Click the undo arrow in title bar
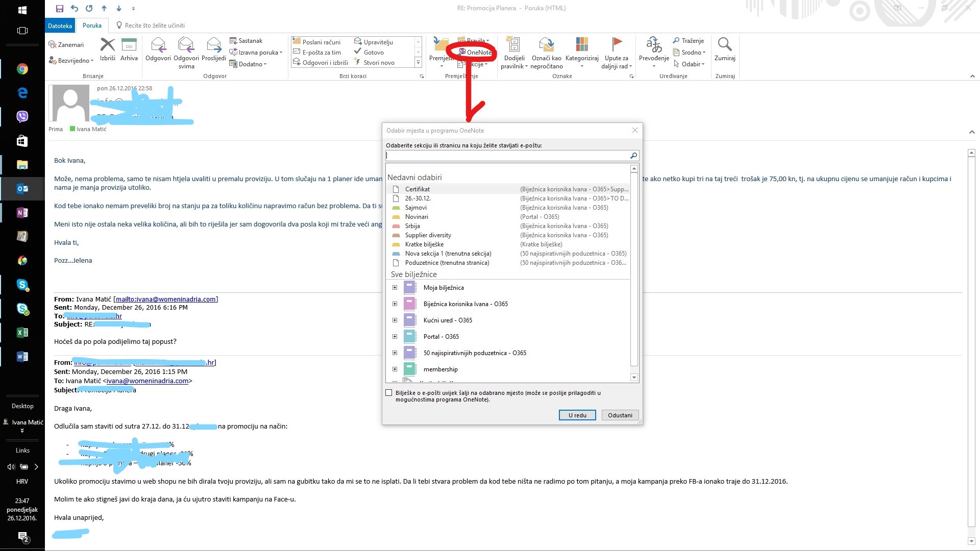This screenshot has width=980, height=551. pyautogui.click(x=75, y=8)
